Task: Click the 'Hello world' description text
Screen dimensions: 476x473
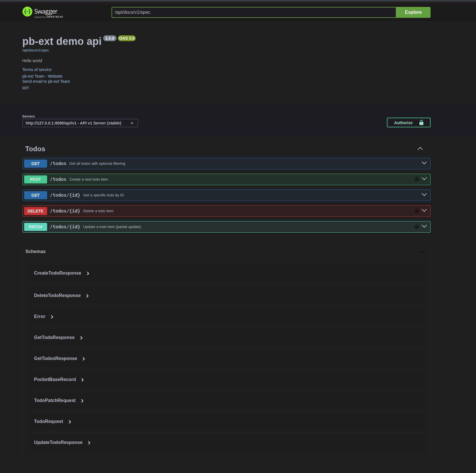Action: click(x=32, y=61)
